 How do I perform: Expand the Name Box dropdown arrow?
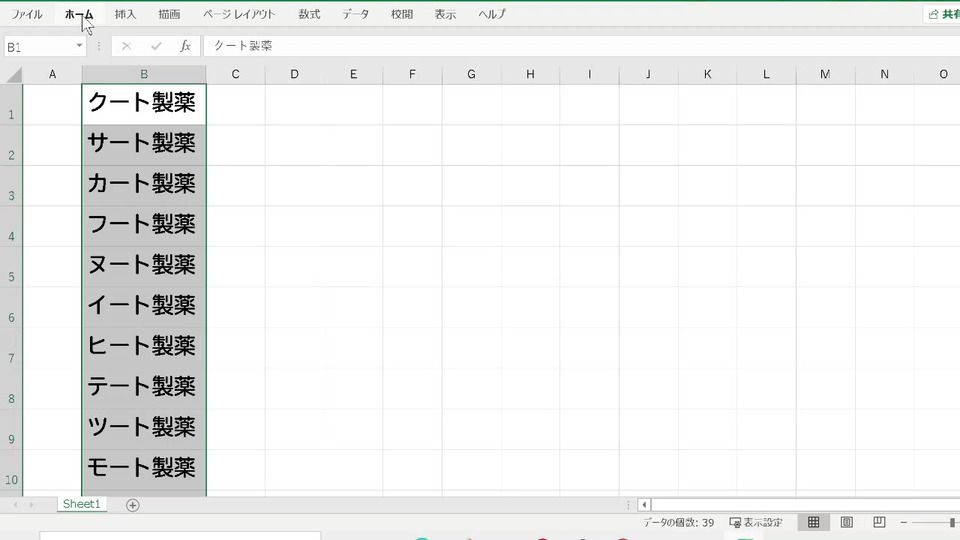[79, 46]
